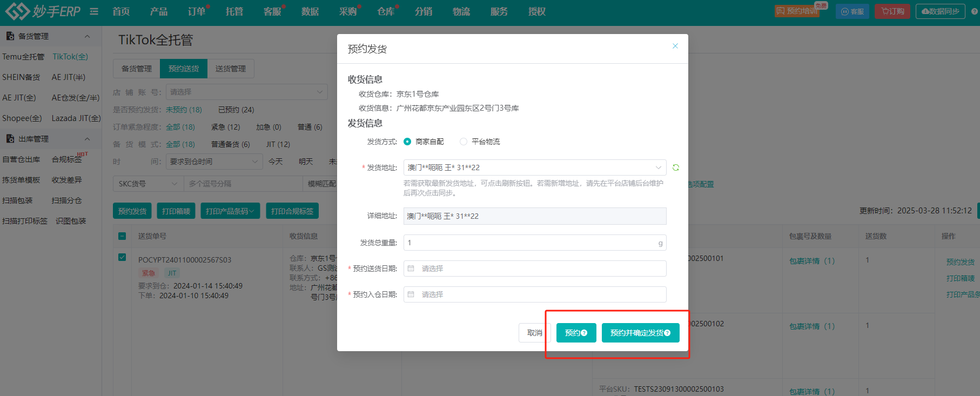Open 物流 in top navigation

pos(461,11)
